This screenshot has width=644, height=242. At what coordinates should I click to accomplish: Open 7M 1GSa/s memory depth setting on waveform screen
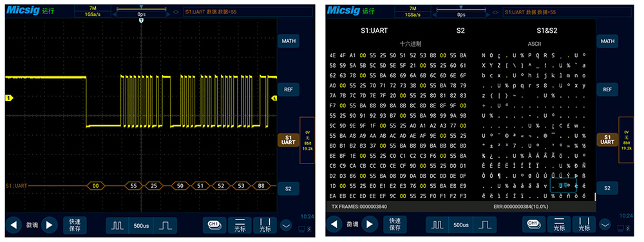coord(92,11)
